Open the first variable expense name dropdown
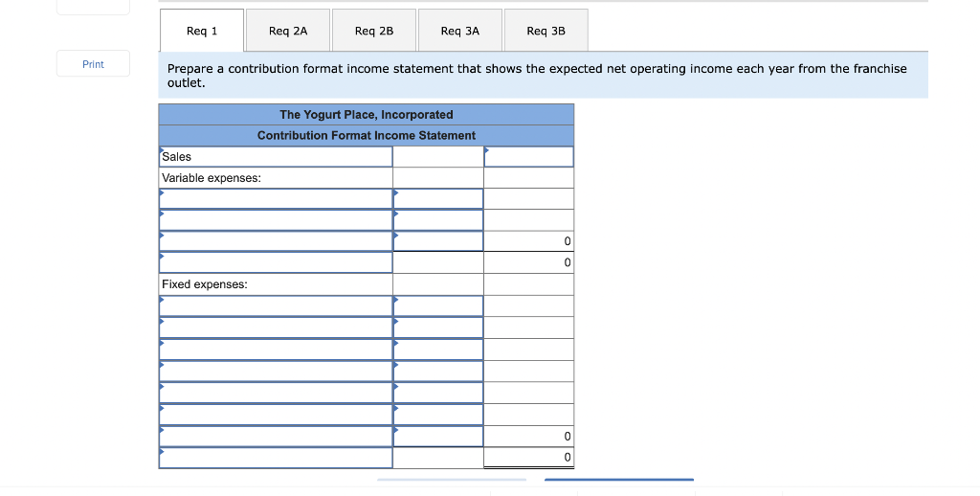 pyautogui.click(x=276, y=199)
